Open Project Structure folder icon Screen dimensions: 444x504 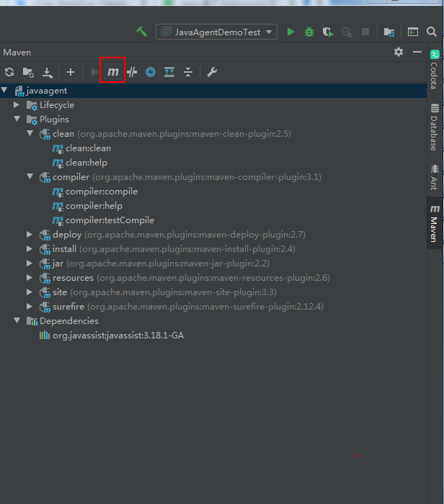389,32
